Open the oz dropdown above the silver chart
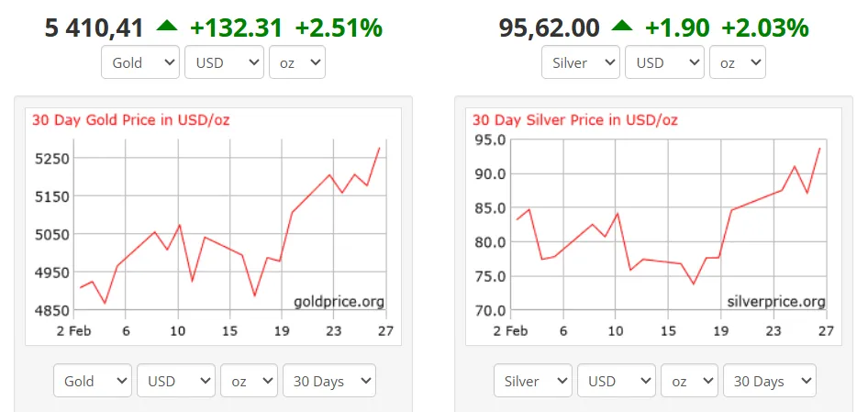Viewport: 868px width, 412px height. pyautogui.click(x=737, y=62)
